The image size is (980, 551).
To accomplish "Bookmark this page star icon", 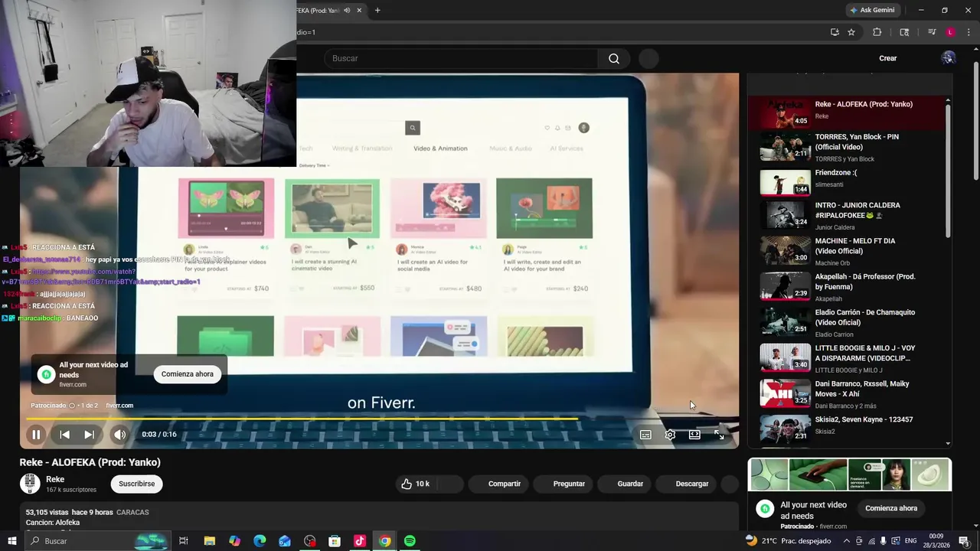I will tap(851, 32).
